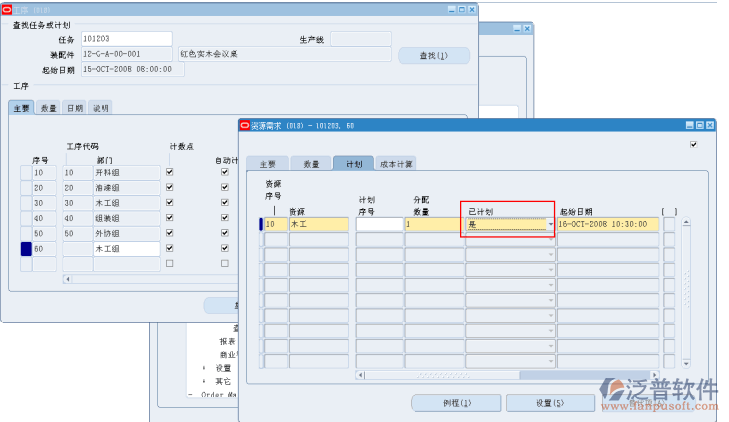The height and width of the screenshot is (422, 729).
Task: Toggle checkbox at top-right of 资源需求 window
Action: click(x=693, y=145)
